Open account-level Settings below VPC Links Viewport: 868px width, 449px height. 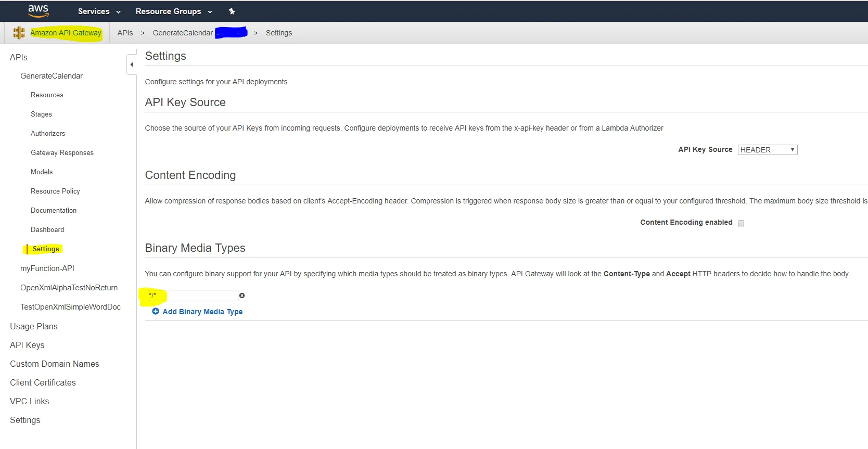coord(25,420)
